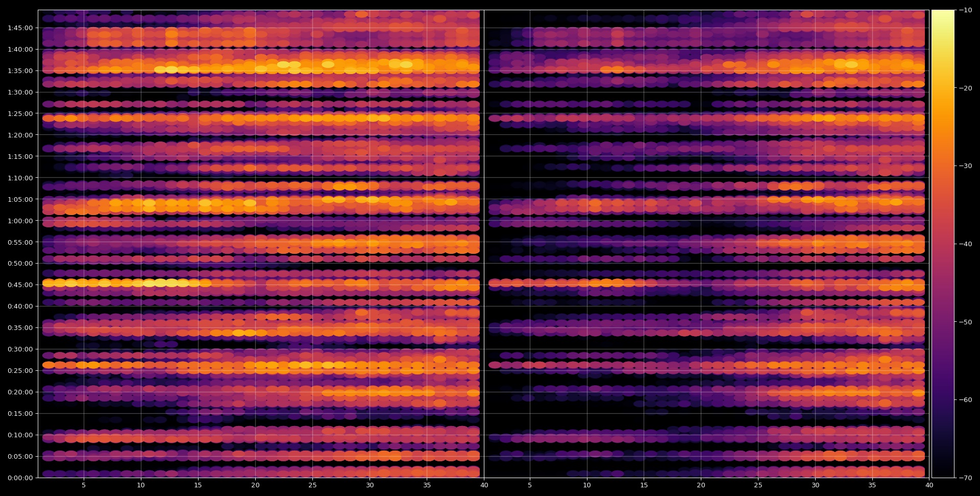This screenshot has width=980, height=496.
Task: Click x-axis label 25 of left plot
Action: click(x=312, y=485)
